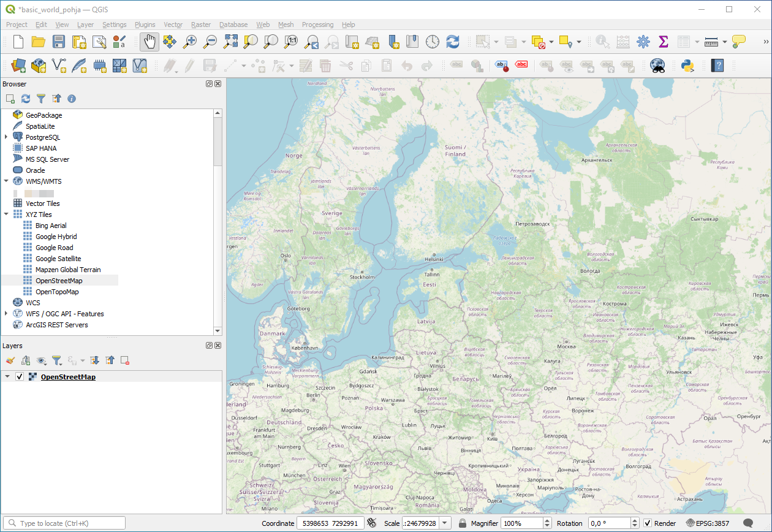Open the Measure tool dropdown arrow

tap(725, 42)
